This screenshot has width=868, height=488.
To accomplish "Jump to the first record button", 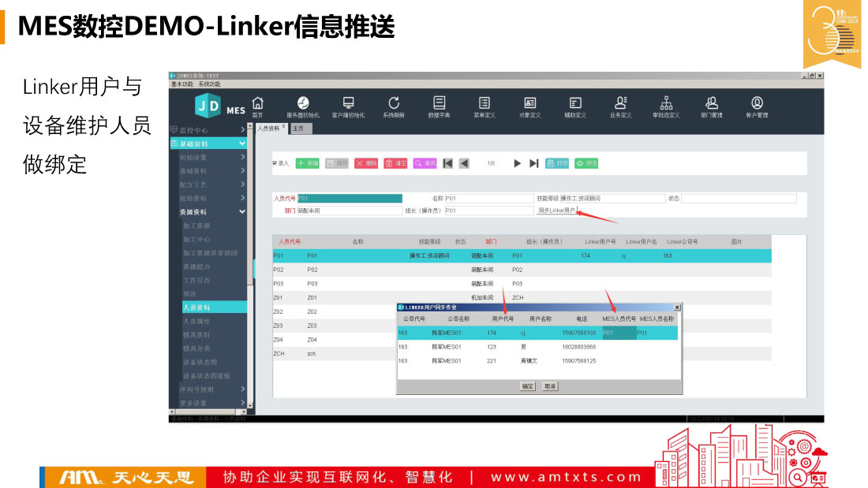I will [x=447, y=163].
